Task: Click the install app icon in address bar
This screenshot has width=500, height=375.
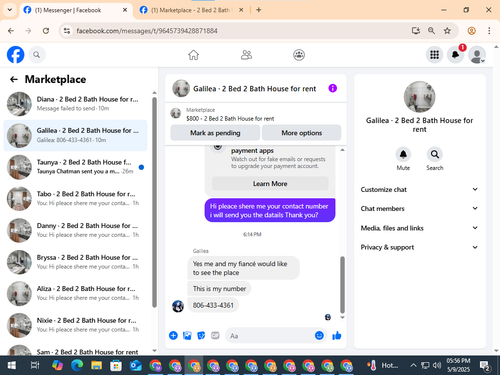Action: point(415,31)
